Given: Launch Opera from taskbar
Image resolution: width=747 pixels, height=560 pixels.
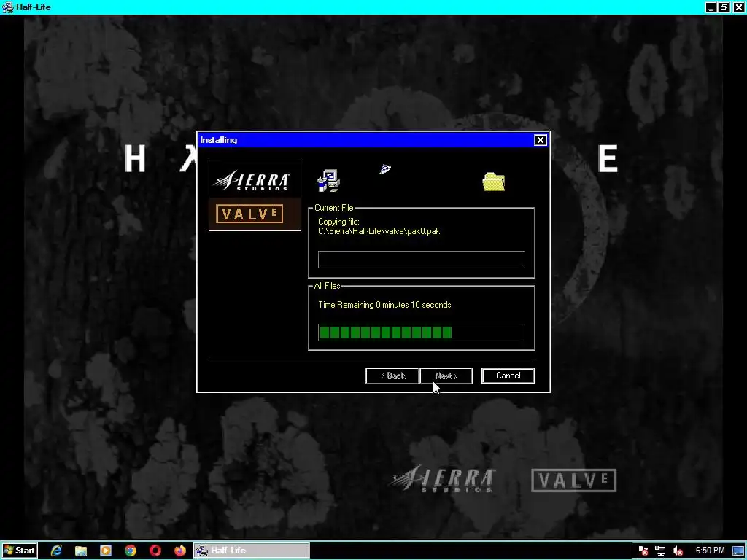Looking at the screenshot, I should pos(155,551).
